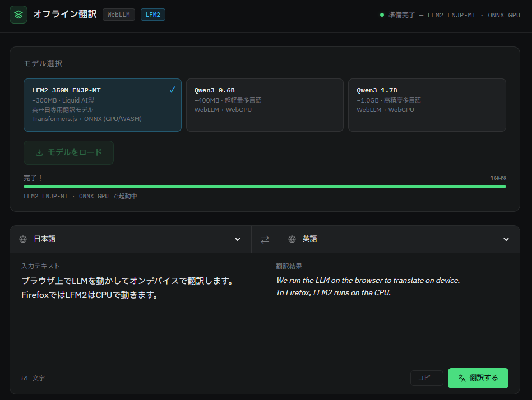Click the globe icon beside 日本語
Image resolution: width=532 pixels, height=400 pixels.
point(23,239)
